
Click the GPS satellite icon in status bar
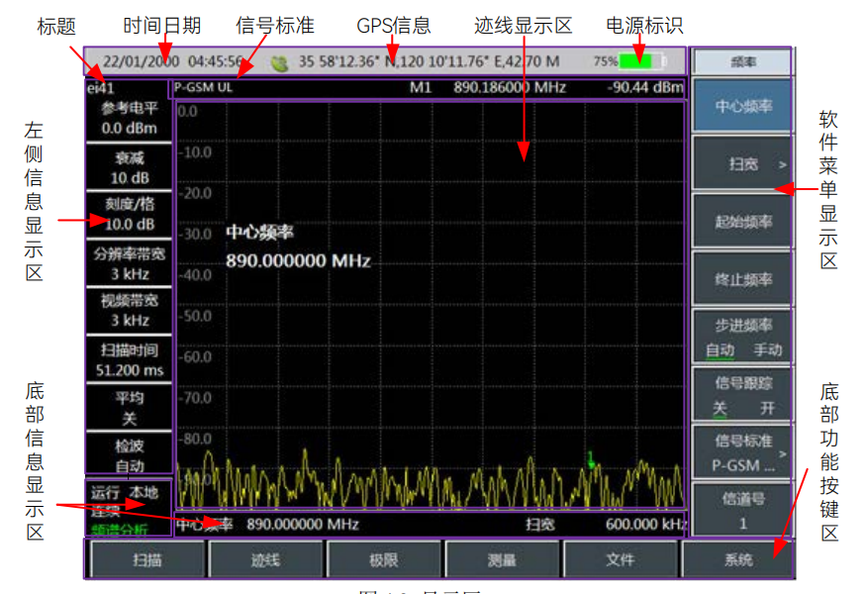click(280, 61)
